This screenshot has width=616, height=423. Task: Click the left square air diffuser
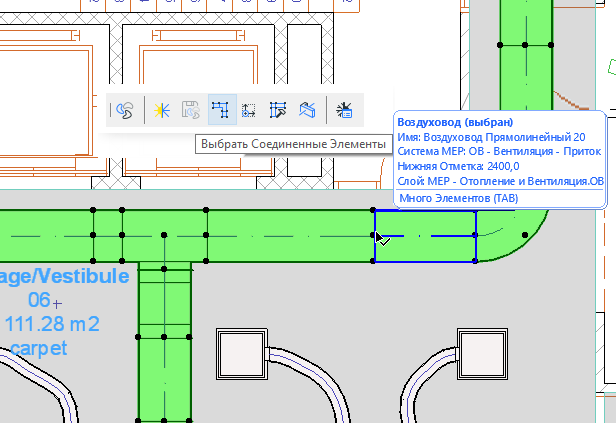click(x=242, y=354)
